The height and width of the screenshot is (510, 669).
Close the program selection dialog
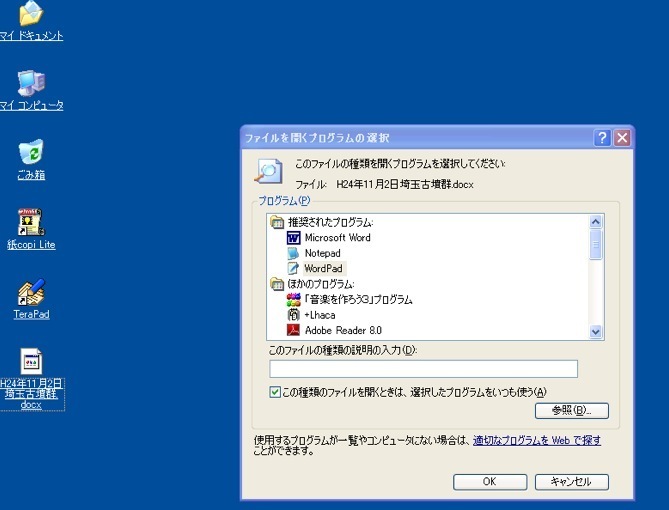(622, 138)
